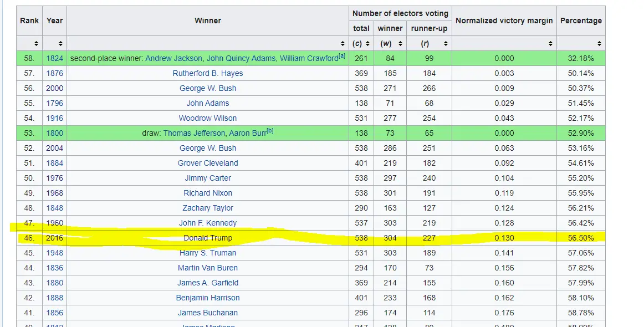Sort by Normalized victory margin arrows
This screenshot has width=644, height=327.
(x=550, y=43)
